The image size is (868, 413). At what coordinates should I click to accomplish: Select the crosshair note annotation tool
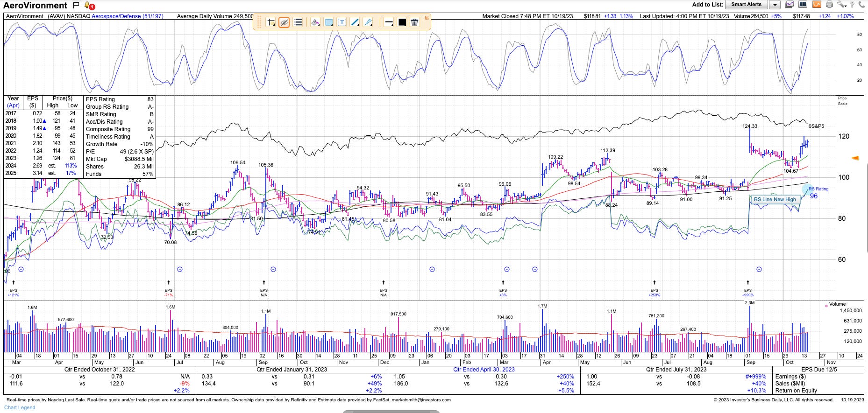[270, 22]
